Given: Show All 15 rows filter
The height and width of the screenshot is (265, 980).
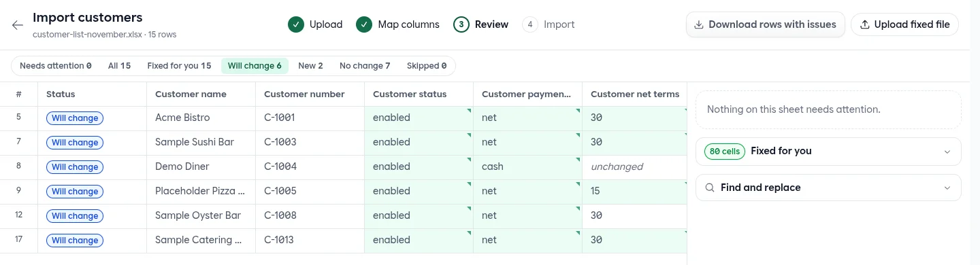Looking at the screenshot, I should click(119, 66).
